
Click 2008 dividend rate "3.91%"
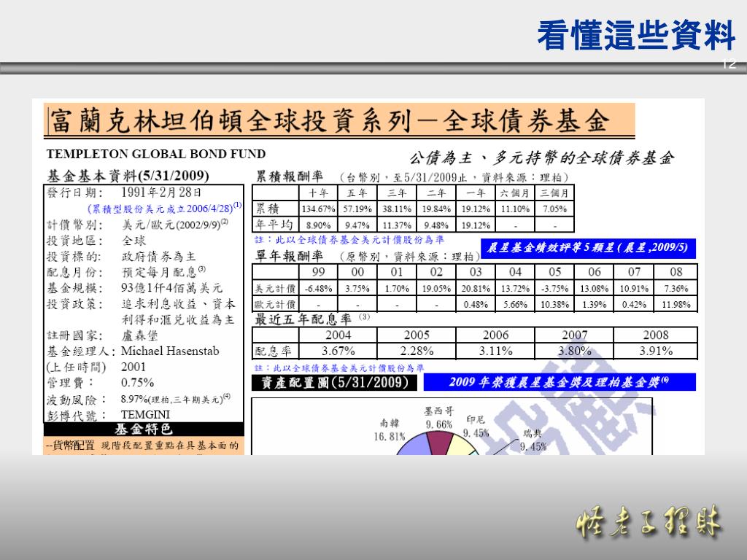[x=656, y=351]
